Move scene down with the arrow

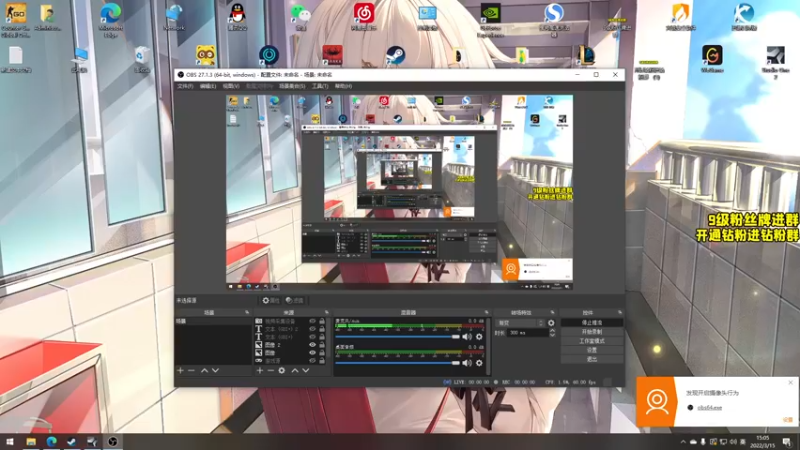[215, 370]
